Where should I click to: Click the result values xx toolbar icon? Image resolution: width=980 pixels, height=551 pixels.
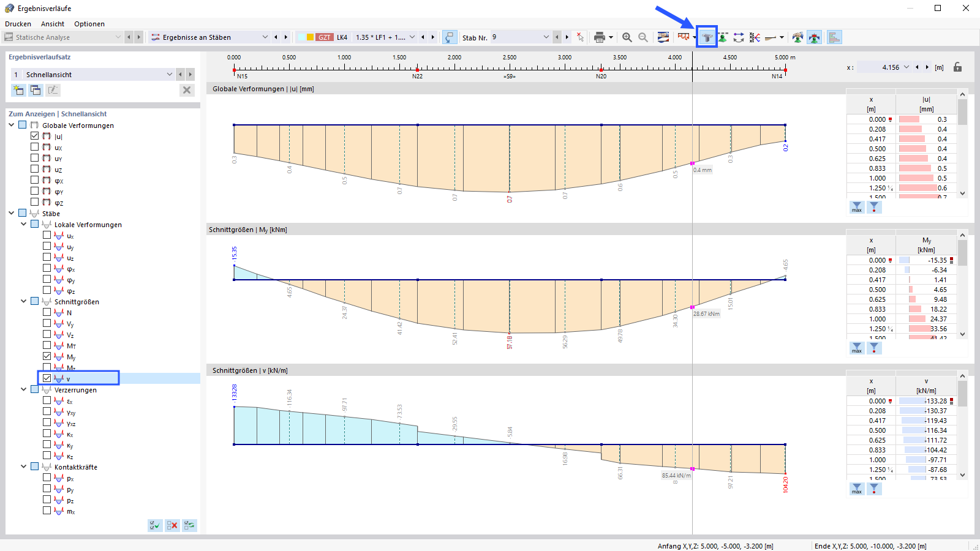point(755,37)
